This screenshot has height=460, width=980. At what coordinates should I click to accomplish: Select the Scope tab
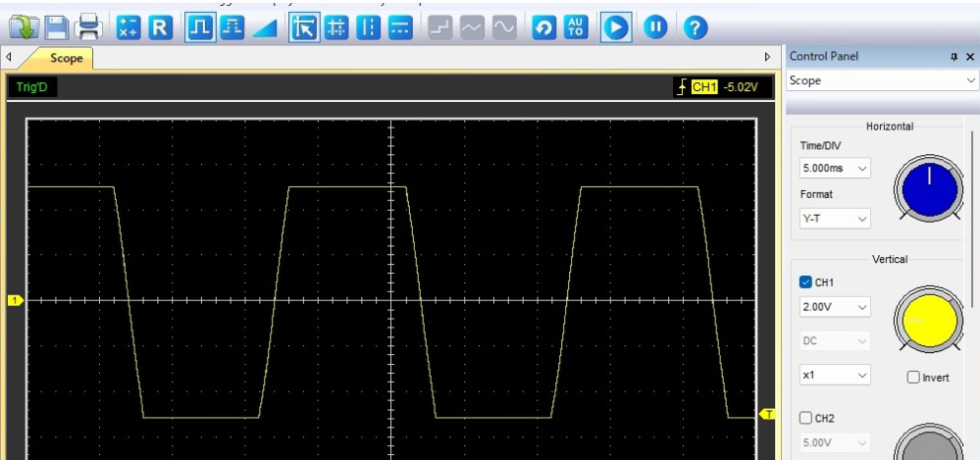coord(67,58)
